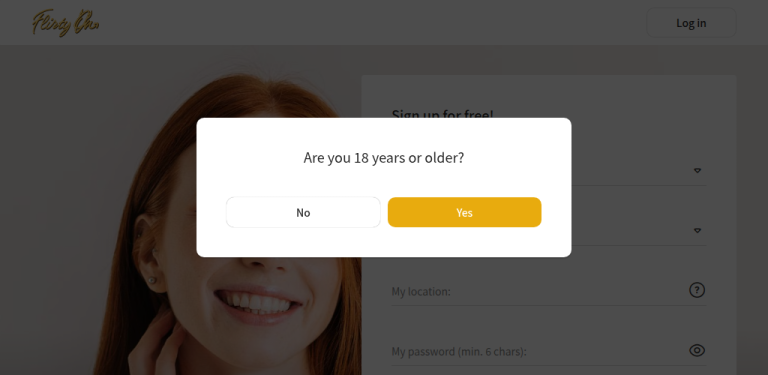Click the 'My password (min. 6 chars):' label
The image size is (768, 375).
(459, 352)
